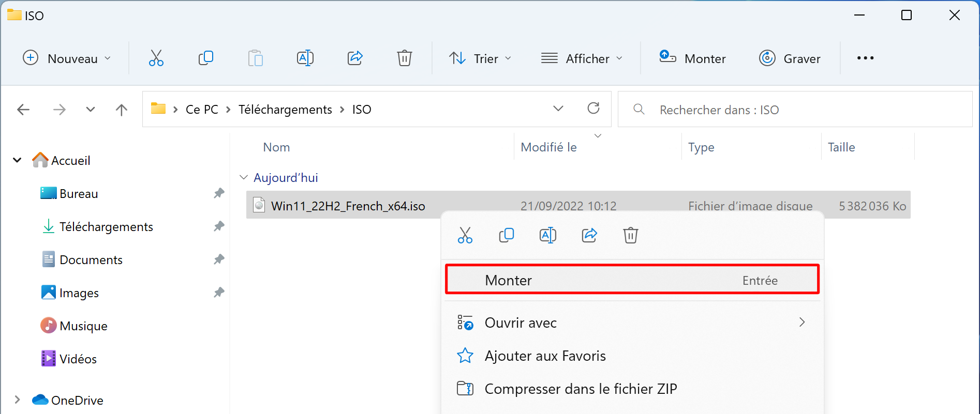Screen dimensions: 980x414
Task: Unpin Documents from quick access
Action: pyautogui.click(x=219, y=259)
